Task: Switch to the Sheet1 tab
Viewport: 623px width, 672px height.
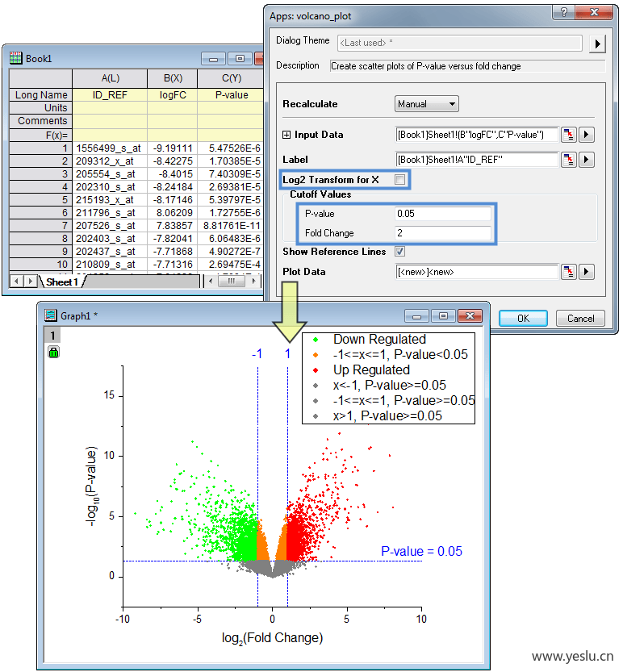Action: click(62, 282)
